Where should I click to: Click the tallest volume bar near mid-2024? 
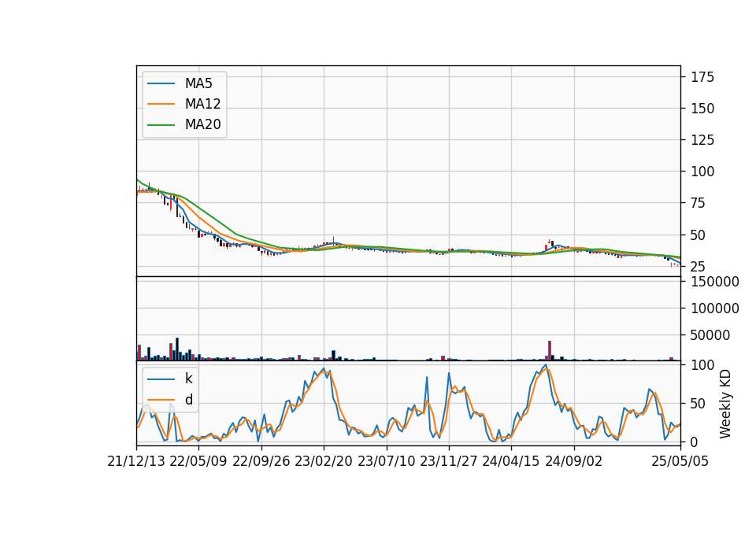coord(549,351)
